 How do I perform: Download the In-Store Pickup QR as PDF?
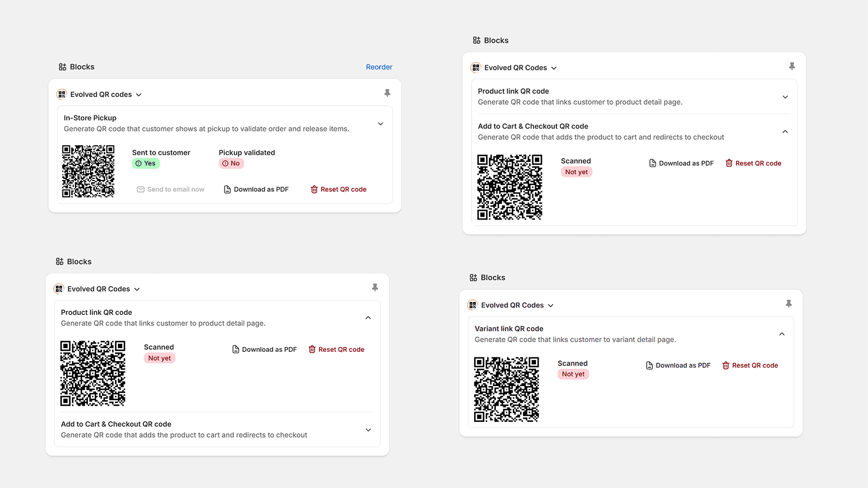tap(256, 189)
